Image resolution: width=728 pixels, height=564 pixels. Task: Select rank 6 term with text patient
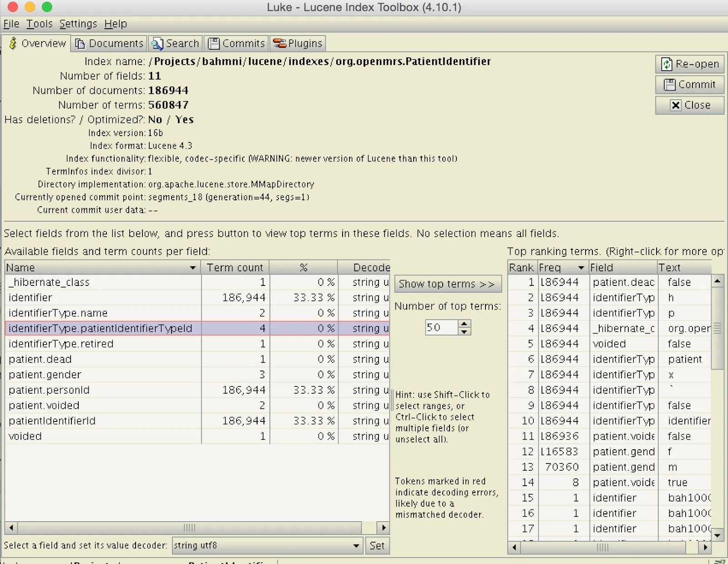pyautogui.click(x=609, y=359)
